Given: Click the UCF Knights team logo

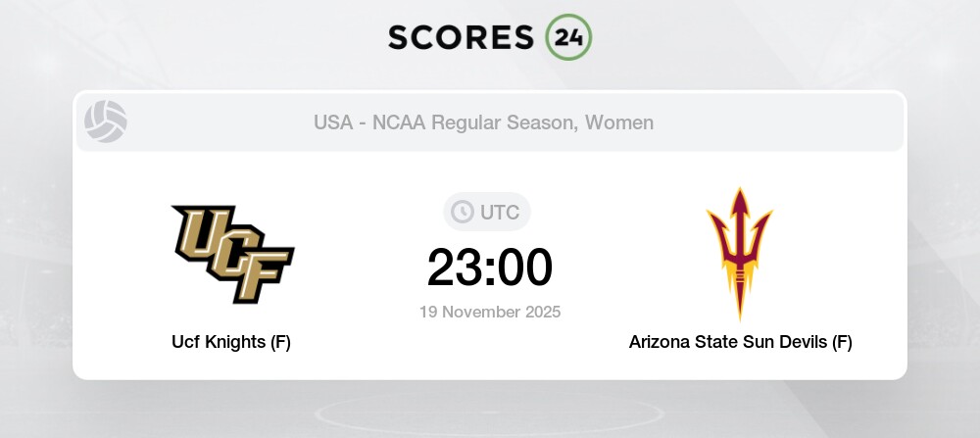Looking at the screenshot, I should [233, 255].
